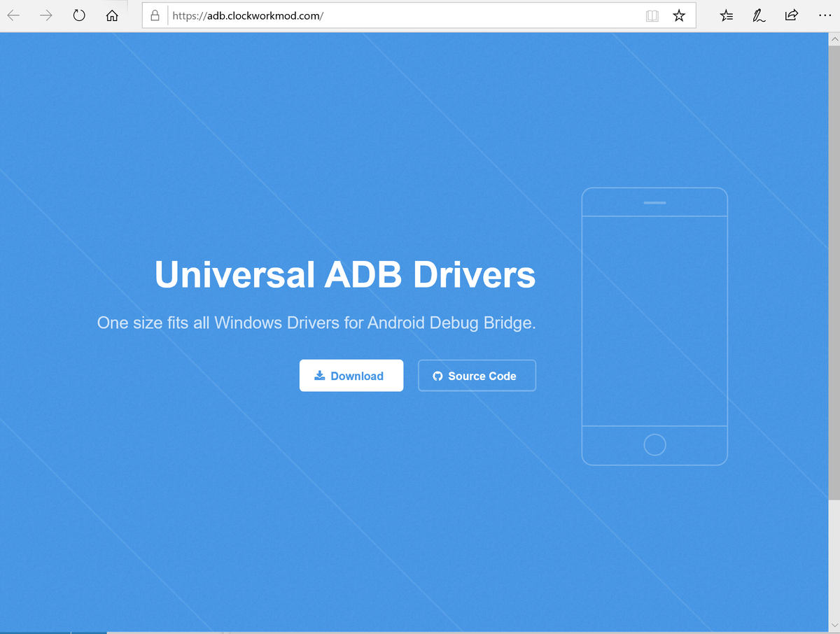Click the phone outline illustration
Viewport: 840px width, 634px height.
tap(654, 326)
